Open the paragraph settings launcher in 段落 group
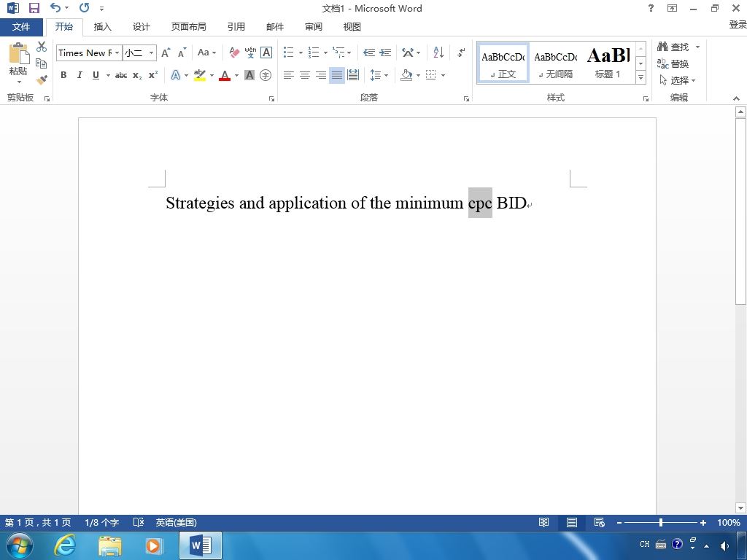 (x=466, y=98)
